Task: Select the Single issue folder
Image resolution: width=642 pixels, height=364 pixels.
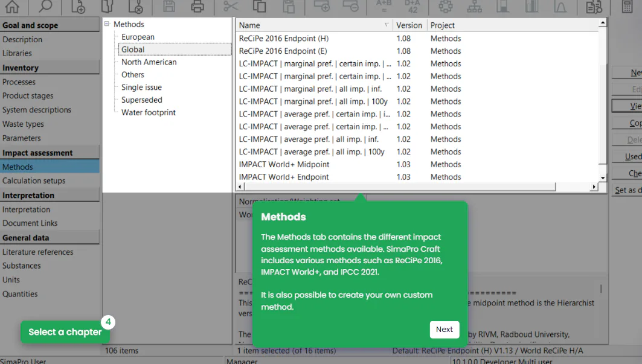Action: [141, 87]
